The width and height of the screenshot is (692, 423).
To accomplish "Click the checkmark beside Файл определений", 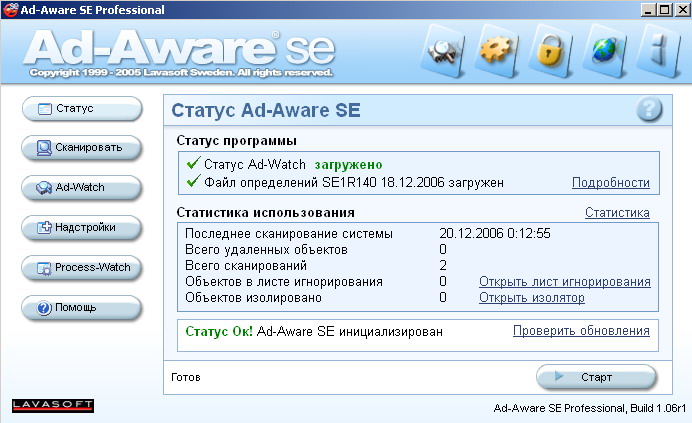I will point(193,181).
